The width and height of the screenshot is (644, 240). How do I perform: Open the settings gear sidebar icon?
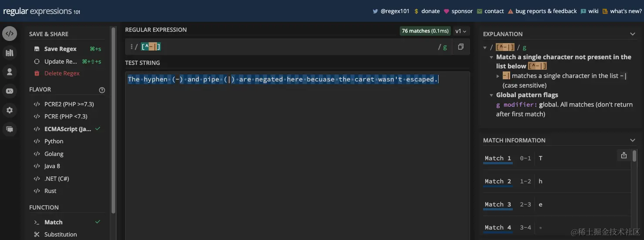pyautogui.click(x=10, y=110)
